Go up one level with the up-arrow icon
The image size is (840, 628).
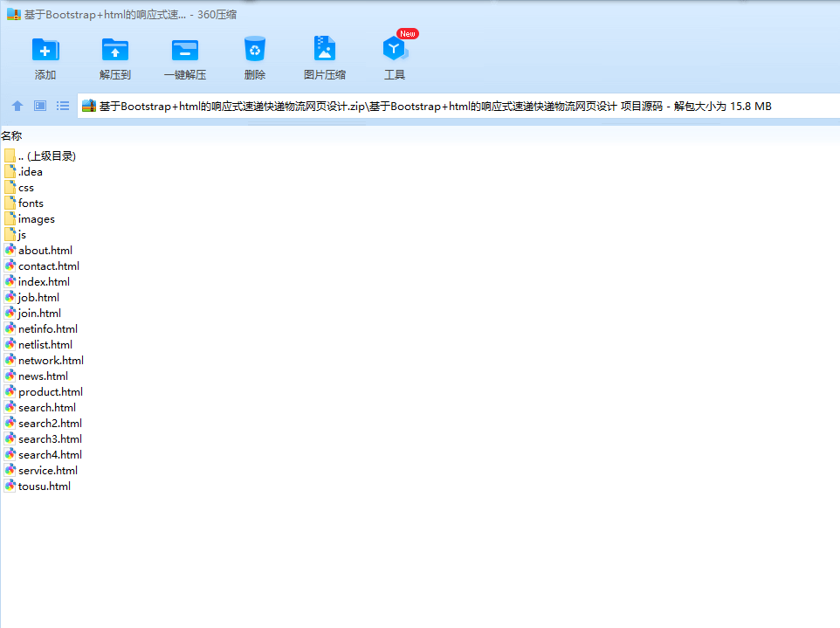tap(17, 106)
